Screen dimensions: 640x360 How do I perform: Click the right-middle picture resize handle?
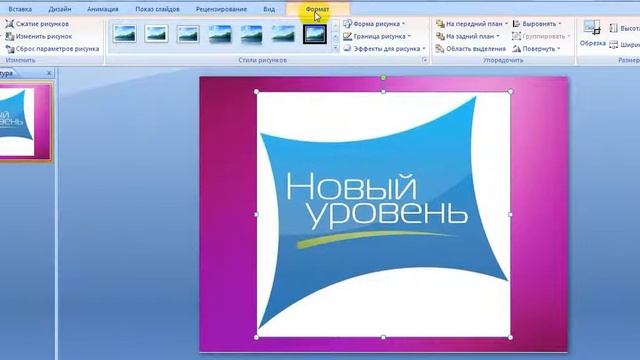[511, 214]
